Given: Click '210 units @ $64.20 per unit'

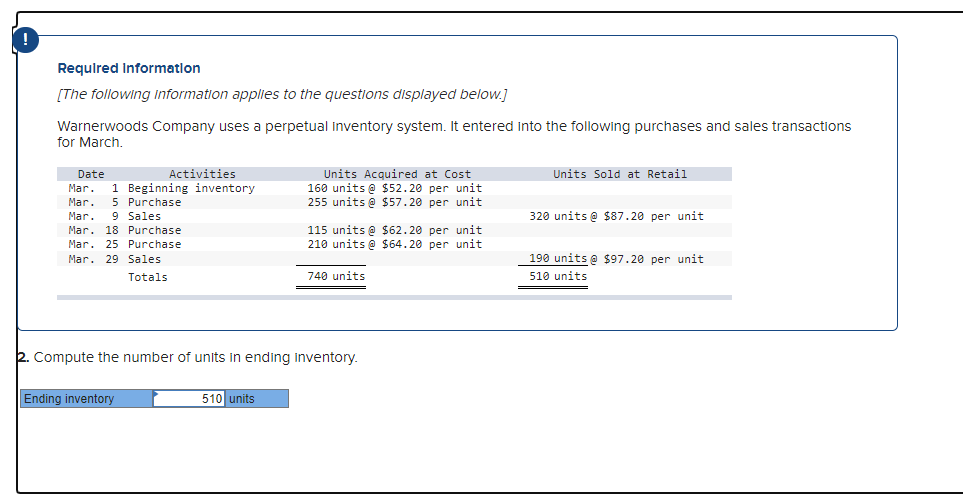Looking at the screenshot, I should [x=395, y=244].
